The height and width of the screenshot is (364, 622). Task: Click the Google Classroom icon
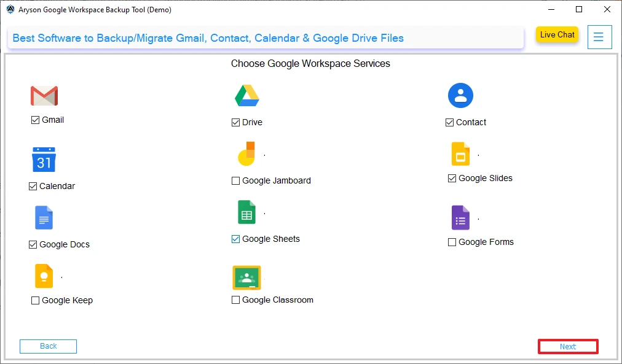point(246,277)
